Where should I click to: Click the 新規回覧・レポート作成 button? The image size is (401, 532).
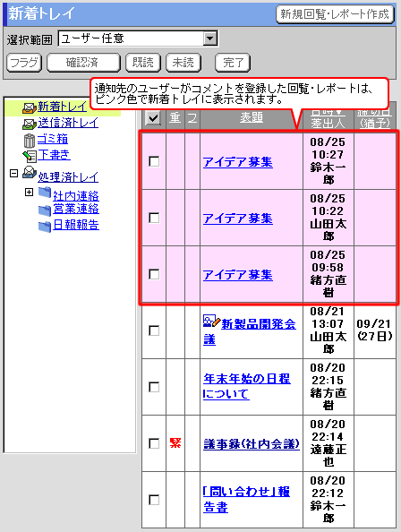point(335,14)
